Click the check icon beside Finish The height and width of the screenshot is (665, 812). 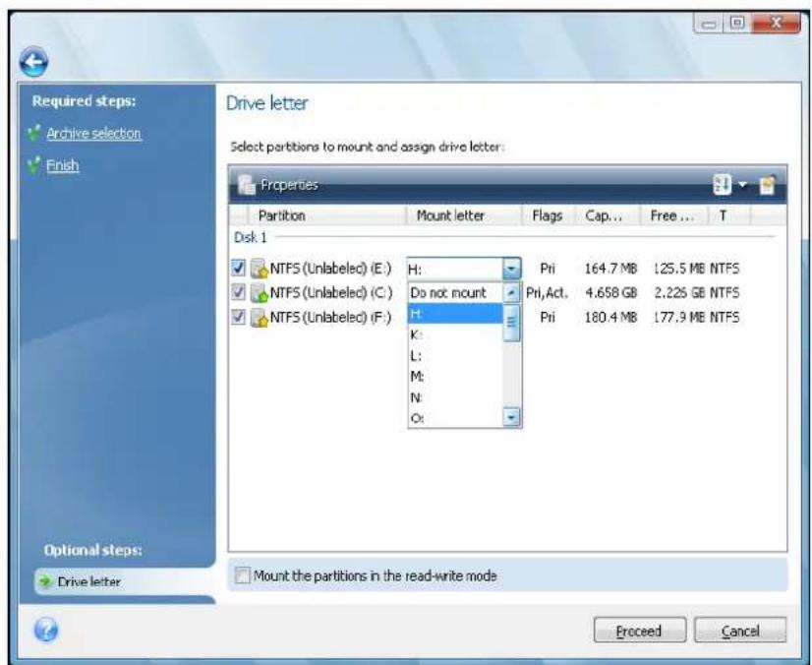33,165
